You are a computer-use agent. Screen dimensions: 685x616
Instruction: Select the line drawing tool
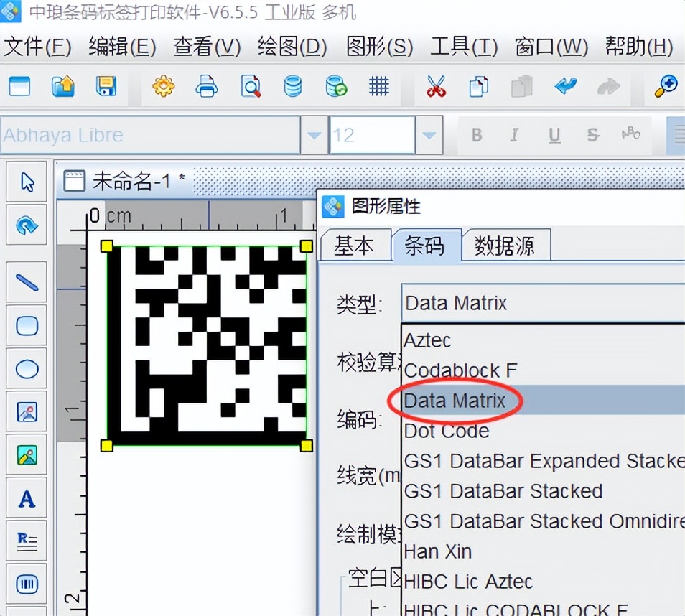pos(27,282)
